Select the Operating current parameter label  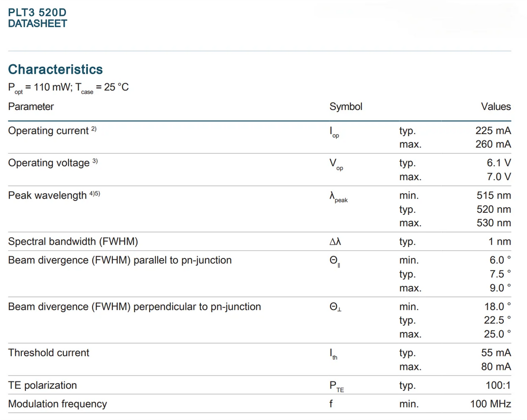point(48,131)
